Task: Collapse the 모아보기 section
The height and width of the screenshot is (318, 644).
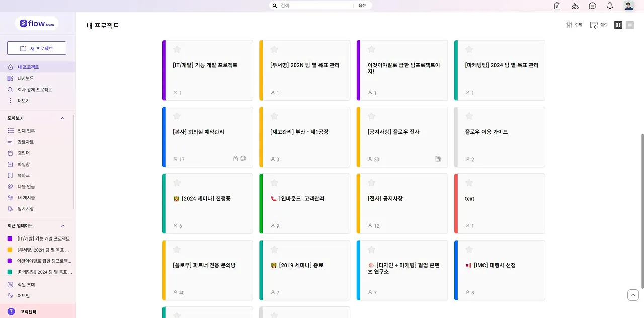Action: tap(63, 118)
